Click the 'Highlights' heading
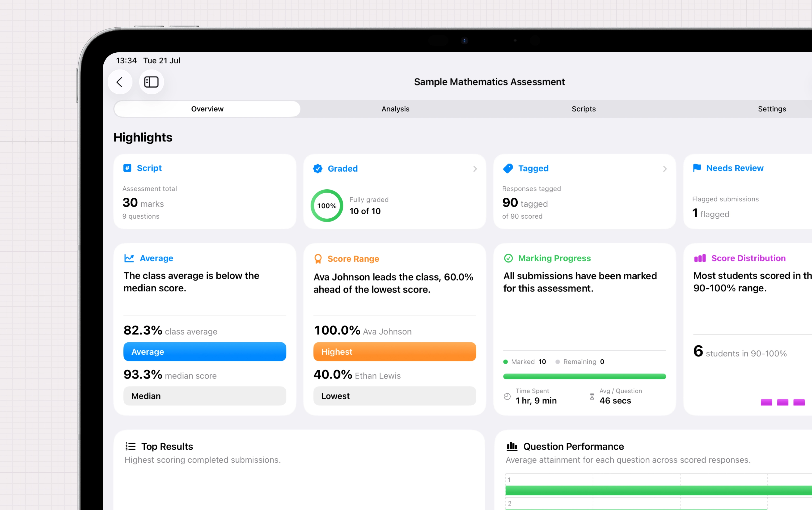The height and width of the screenshot is (510, 812). tap(143, 137)
